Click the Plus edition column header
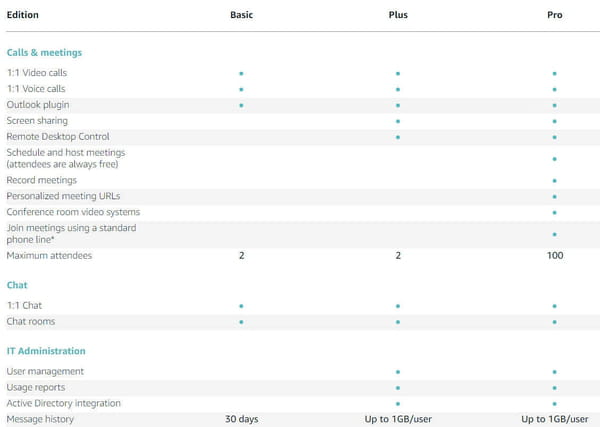 click(398, 15)
